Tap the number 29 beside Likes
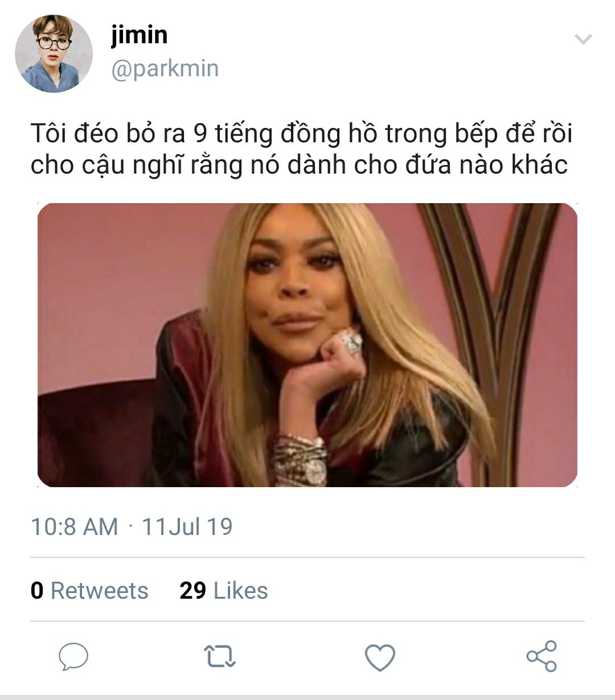615x700 pixels. click(192, 590)
